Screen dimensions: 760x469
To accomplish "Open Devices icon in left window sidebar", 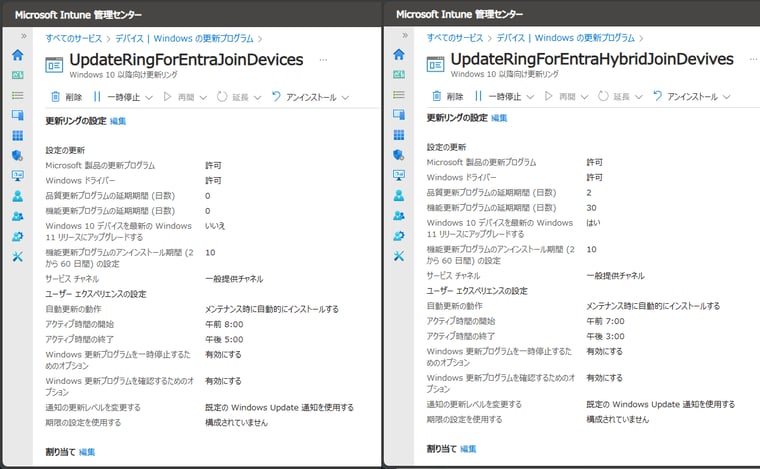I will (x=17, y=115).
